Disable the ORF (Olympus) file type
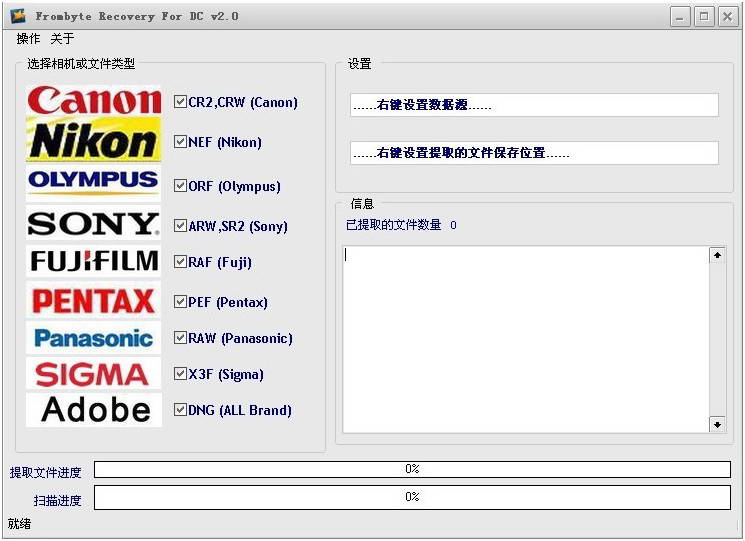 pyautogui.click(x=180, y=186)
